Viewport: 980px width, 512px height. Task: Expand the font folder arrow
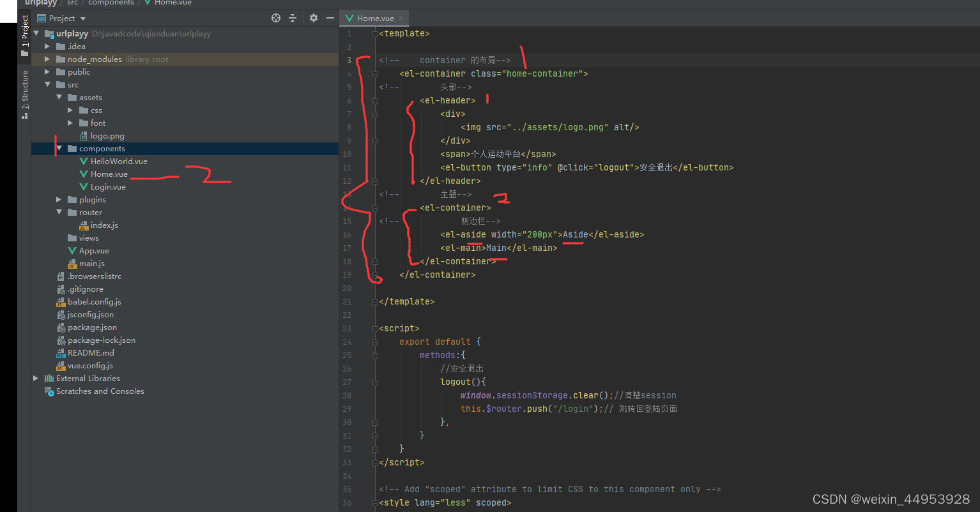[70, 123]
